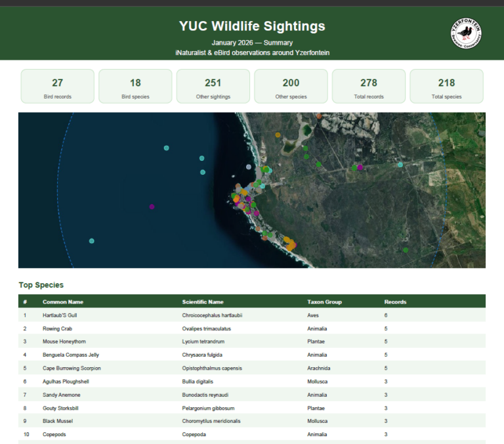Select Mouse Honeythorn row name
Screen dimensions: 504x444
(64, 342)
